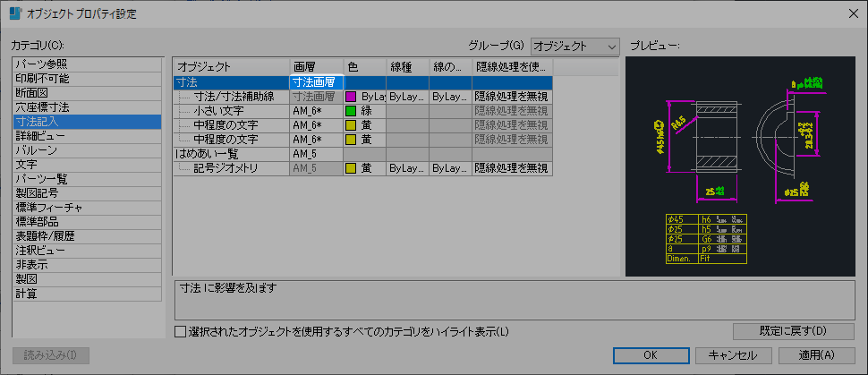This screenshot has width=868, height=375.
Task: Click the 色 column header
Action: [365, 67]
